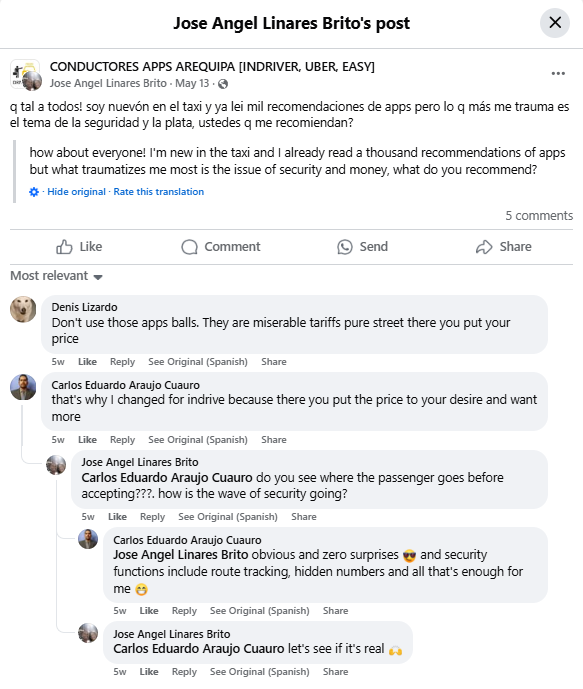The width and height of the screenshot is (583, 689).
Task: Click the Share arrow icon
Action: point(484,247)
